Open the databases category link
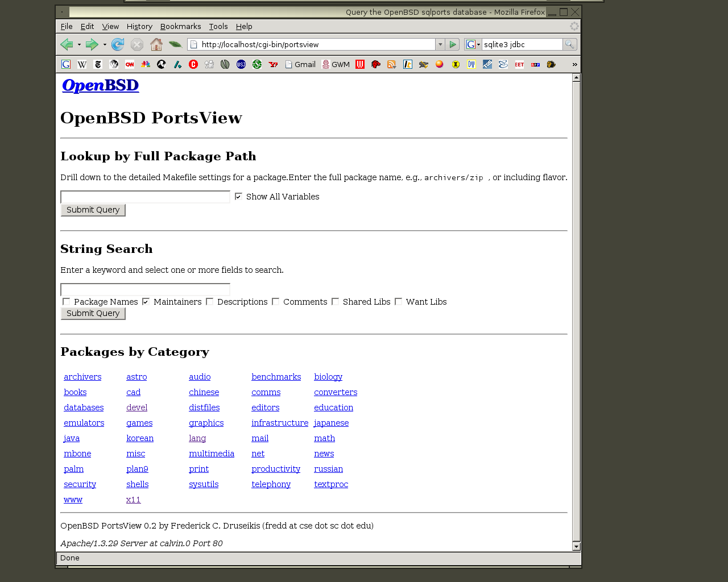This screenshot has height=582, width=728. [84, 408]
